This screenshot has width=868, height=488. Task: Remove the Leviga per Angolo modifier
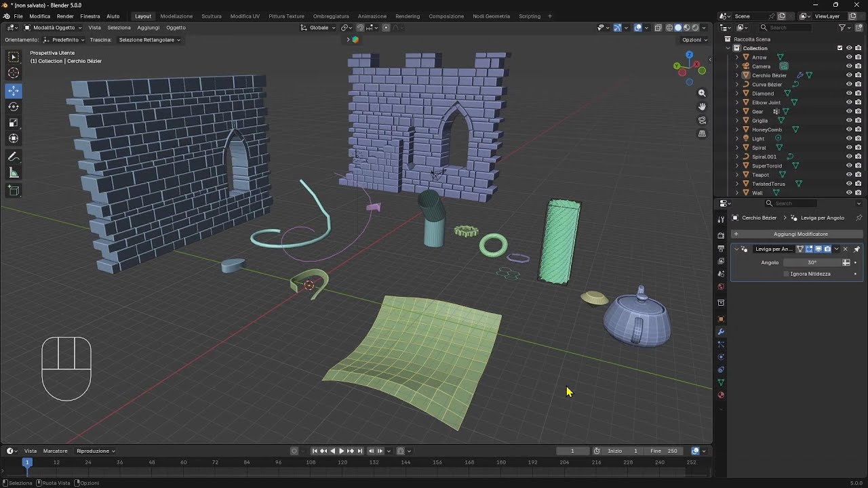point(845,249)
